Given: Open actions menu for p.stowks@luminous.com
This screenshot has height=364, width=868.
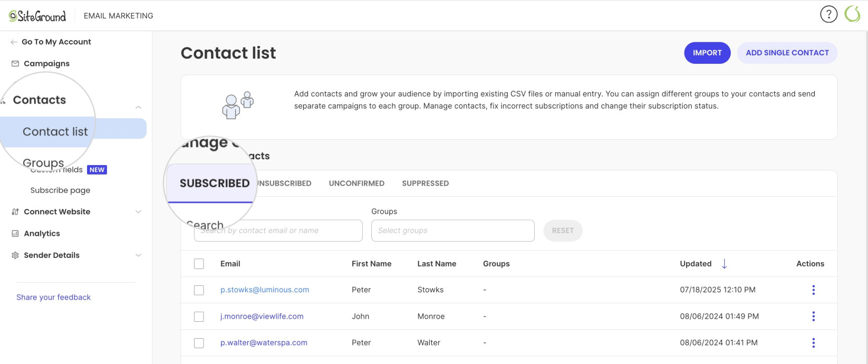Looking at the screenshot, I should [x=813, y=290].
